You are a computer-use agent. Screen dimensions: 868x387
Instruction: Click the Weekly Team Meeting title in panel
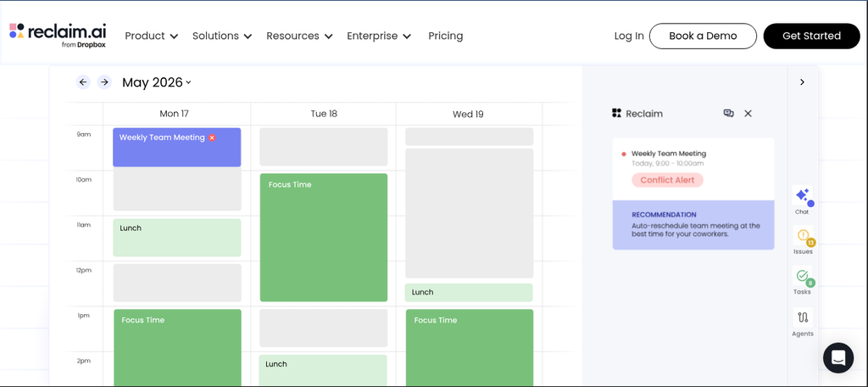click(669, 154)
